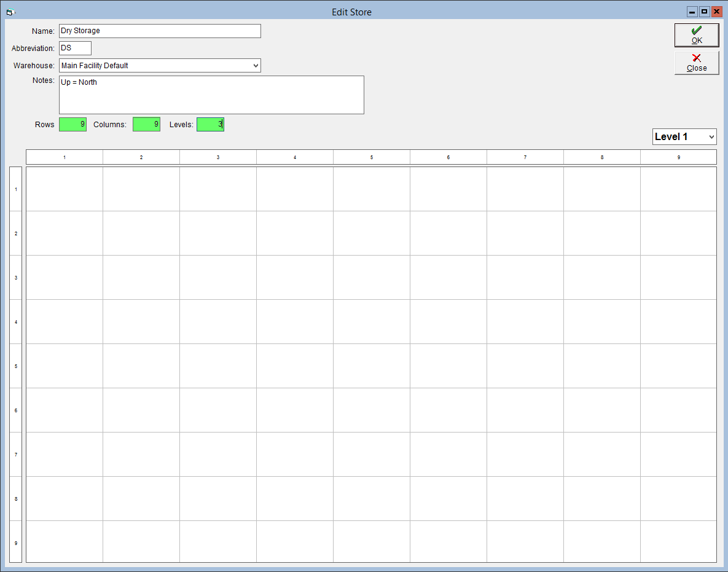The width and height of the screenshot is (728, 572).
Task: Select column header 2
Action: [x=141, y=157]
